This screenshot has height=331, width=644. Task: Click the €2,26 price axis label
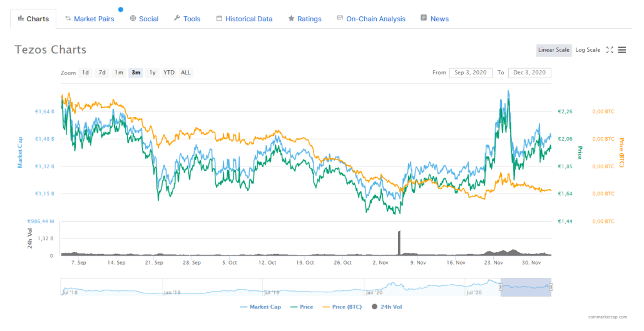click(x=565, y=112)
